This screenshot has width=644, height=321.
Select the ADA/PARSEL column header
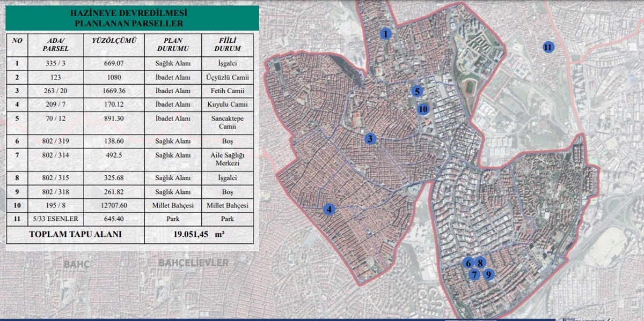56,44
